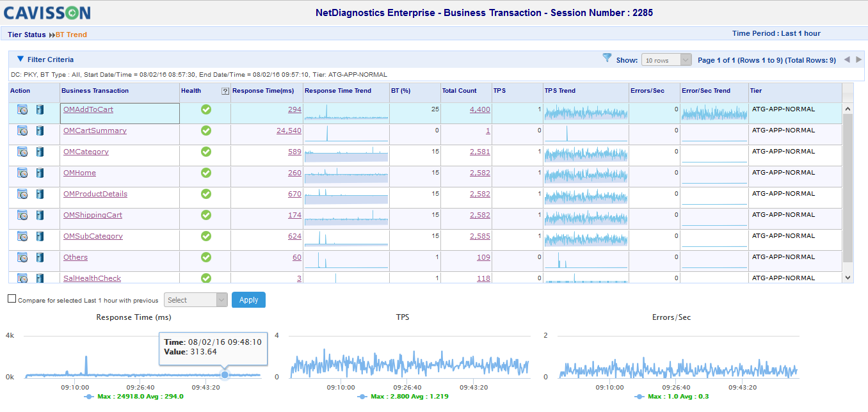
Task: Click the database cylinder icon for Others row
Action: [x=40, y=258]
